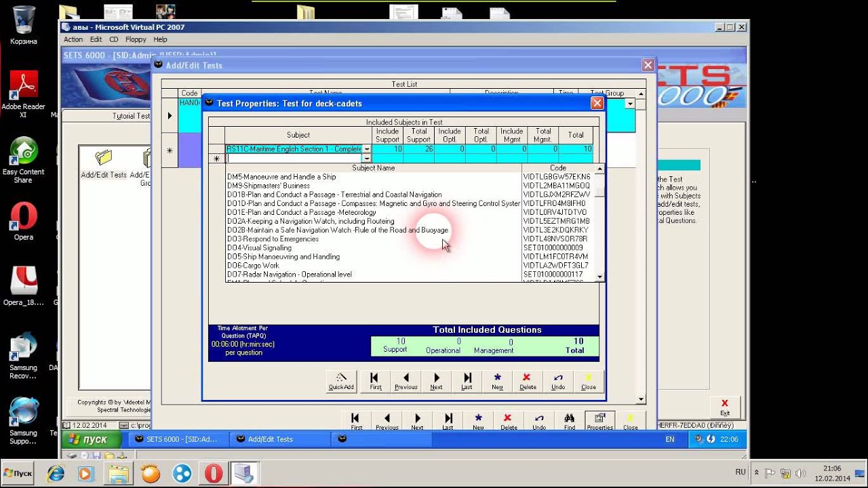The width and height of the screenshot is (868, 488).
Task: Click into empty new subject input field
Action: tap(294, 159)
